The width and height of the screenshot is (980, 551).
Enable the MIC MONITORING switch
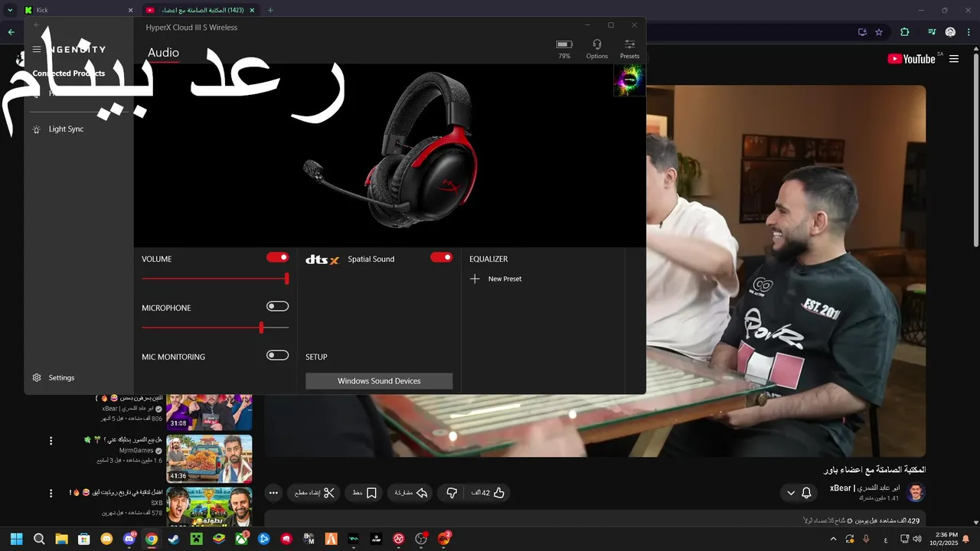point(277,355)
